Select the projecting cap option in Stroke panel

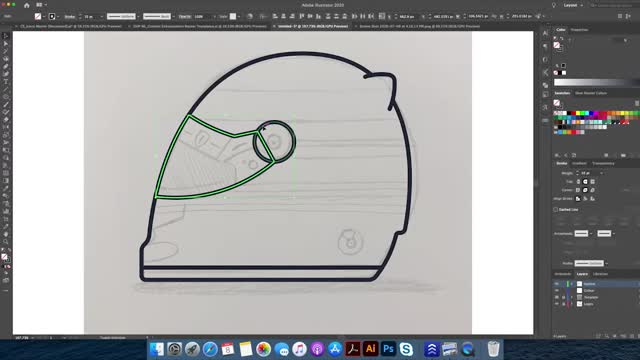(x=593, y=182)
